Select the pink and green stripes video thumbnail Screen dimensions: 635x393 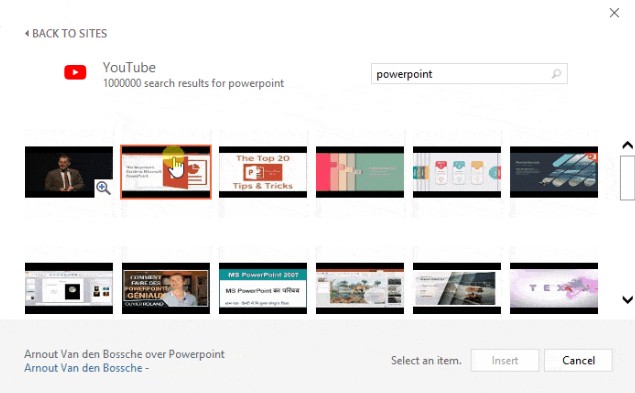[360, 172]
